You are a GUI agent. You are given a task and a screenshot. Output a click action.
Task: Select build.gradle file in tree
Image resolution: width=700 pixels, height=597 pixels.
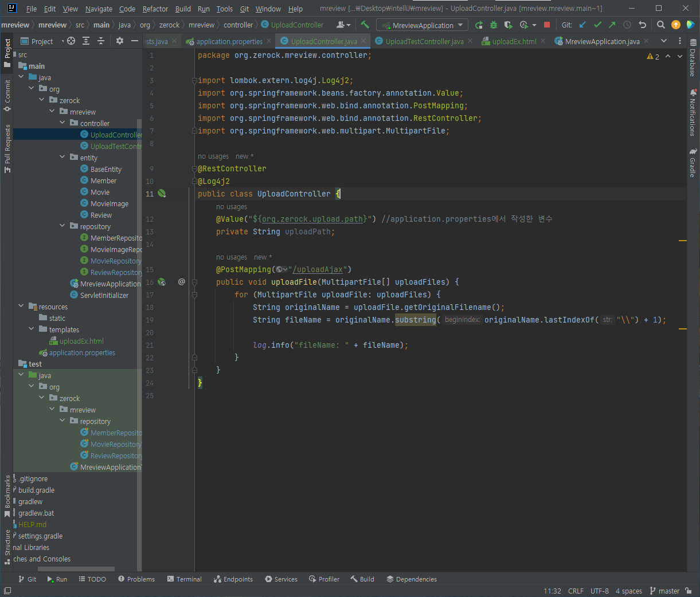pyautogui.click(x=36, y=490)
